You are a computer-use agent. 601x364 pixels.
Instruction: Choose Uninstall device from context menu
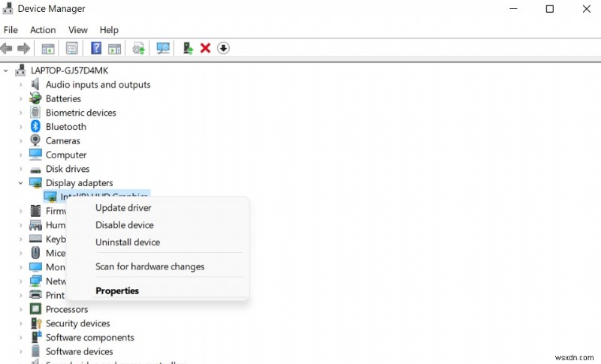[x=127, y=242]
